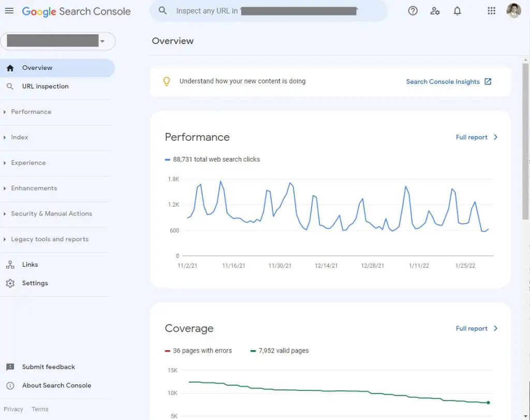Click the 36 pages with errors legend
The width and height of the screenshot is (530, 420).
[x=198, y=351]
